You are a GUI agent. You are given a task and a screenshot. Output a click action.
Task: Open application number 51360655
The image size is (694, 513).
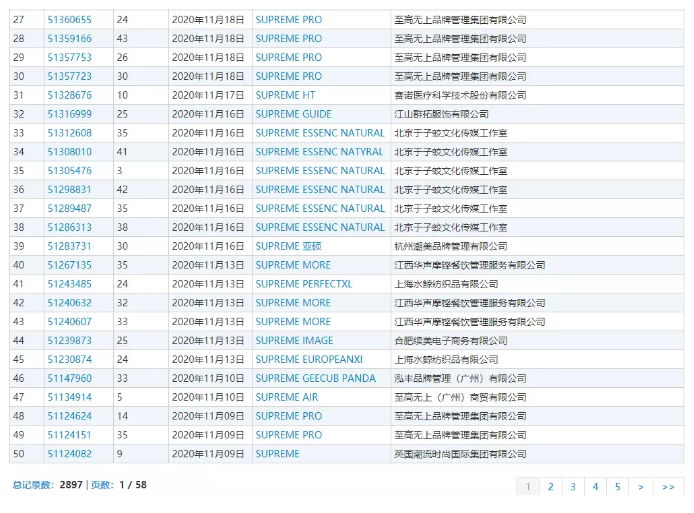[69, 20]
